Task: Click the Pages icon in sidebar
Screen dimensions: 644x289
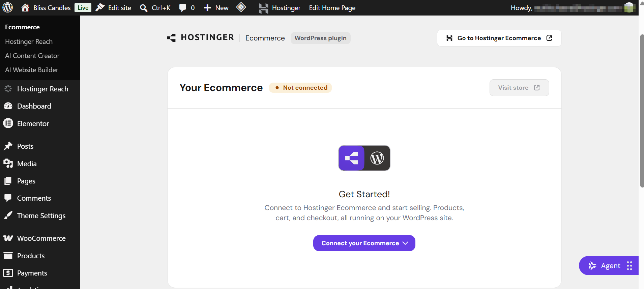Action: click(x=8, y=181)
